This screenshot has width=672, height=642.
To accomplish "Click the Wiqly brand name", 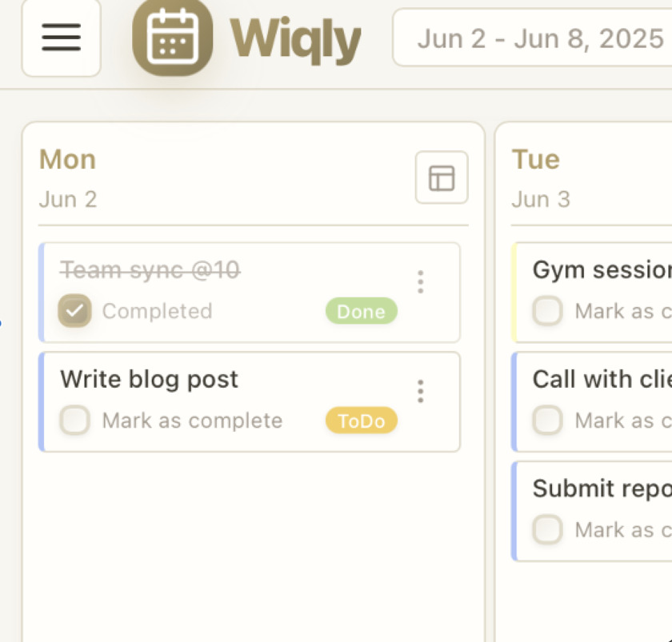I will [x=295, y=38].
